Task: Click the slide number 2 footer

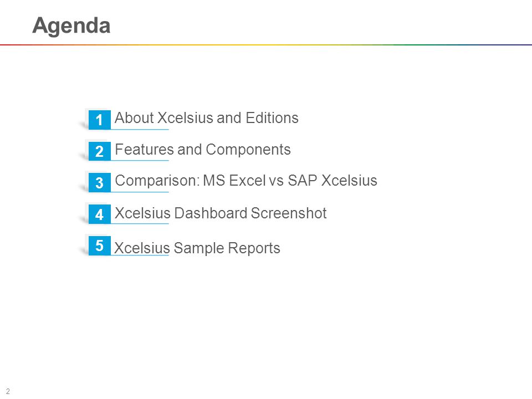Action: point(8,391)
